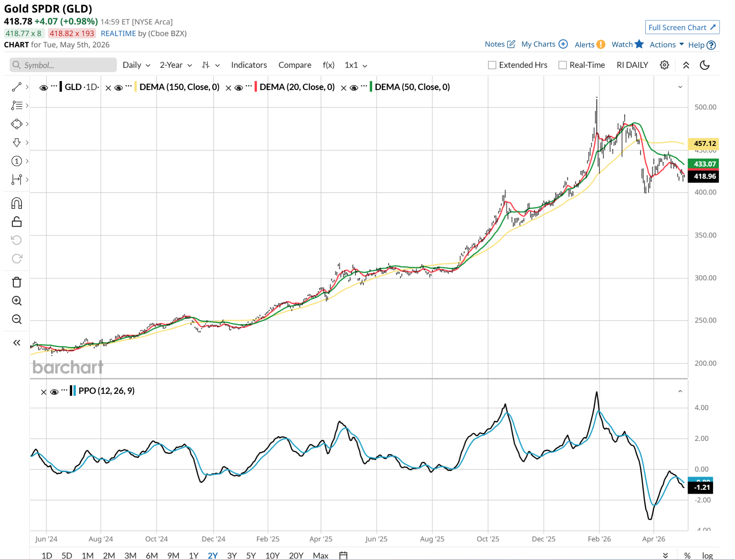The image size is (735, 560).
Task: Zoom in with magnifier plus icon
Action: pyautogui.click(x=17, y=301)
